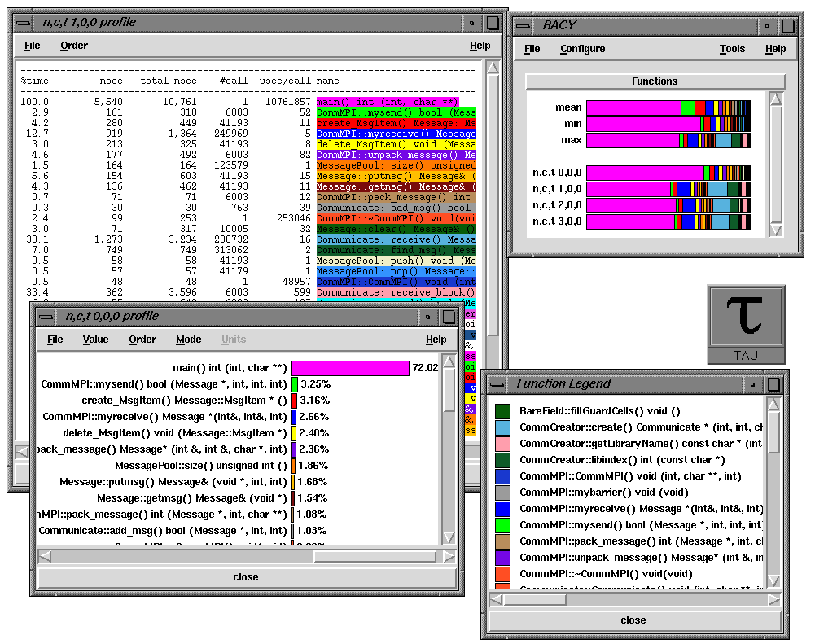This screenshot has width=815, height=644.
Task: Click scroll-up arrow in n,c,t 0,0,0 profile
Action: coord(449,361)
